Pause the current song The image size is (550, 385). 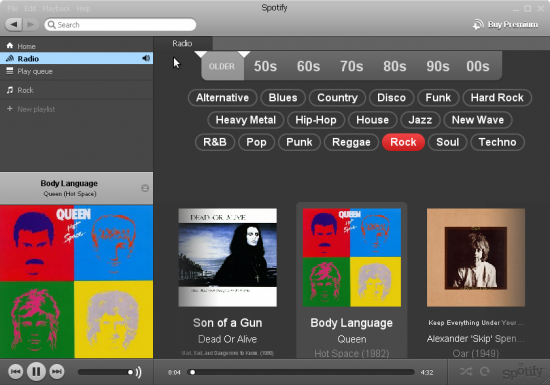[36, 372]
